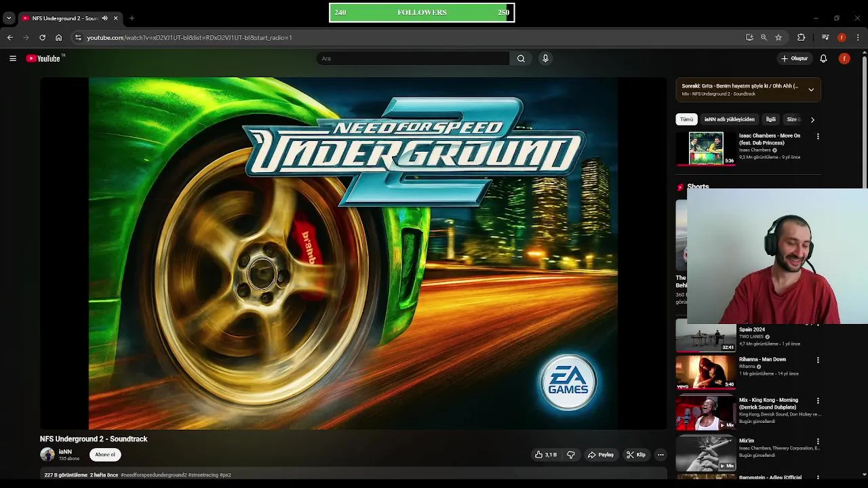Install the page as an app

click(x=749, y=37)
